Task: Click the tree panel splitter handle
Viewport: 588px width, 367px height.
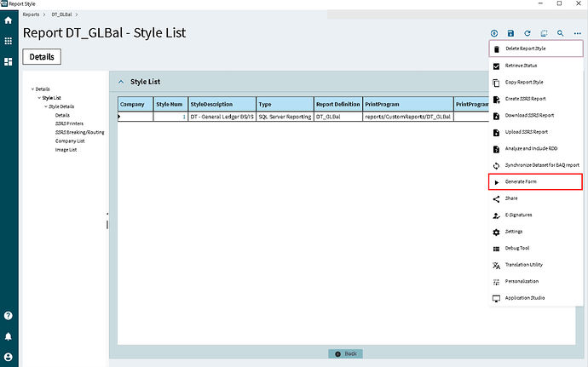Action: 107,224
